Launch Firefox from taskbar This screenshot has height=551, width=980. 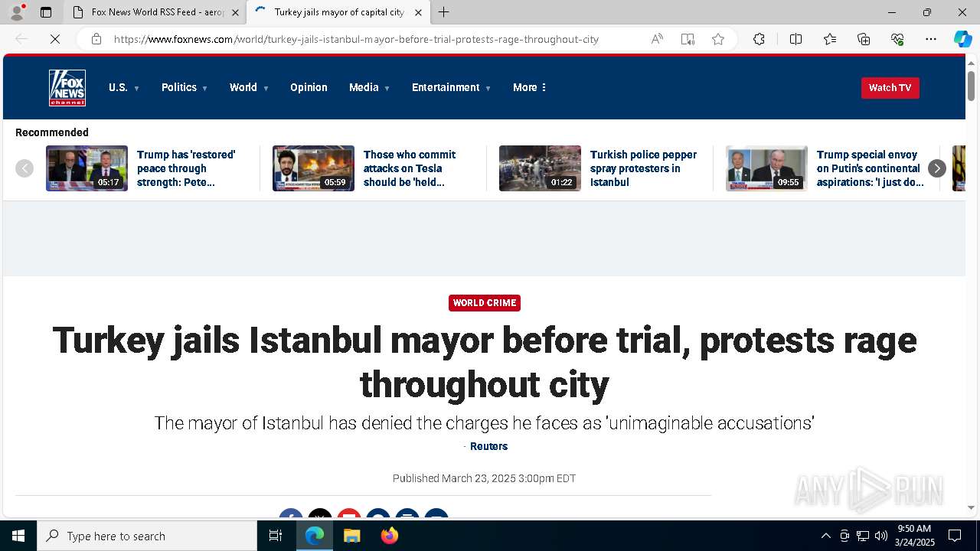(389, 536)
